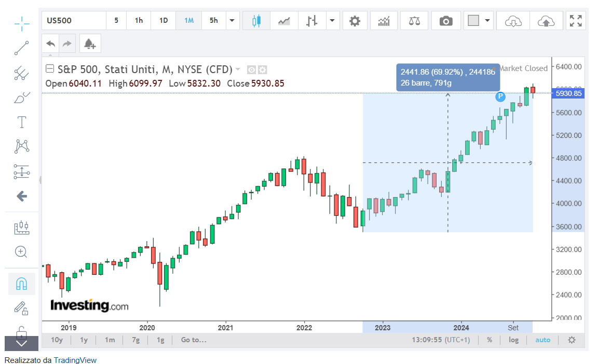Click the camera snapshot icon
The height and width of the screenshot is (364, 598).
[x=445, y=21]
